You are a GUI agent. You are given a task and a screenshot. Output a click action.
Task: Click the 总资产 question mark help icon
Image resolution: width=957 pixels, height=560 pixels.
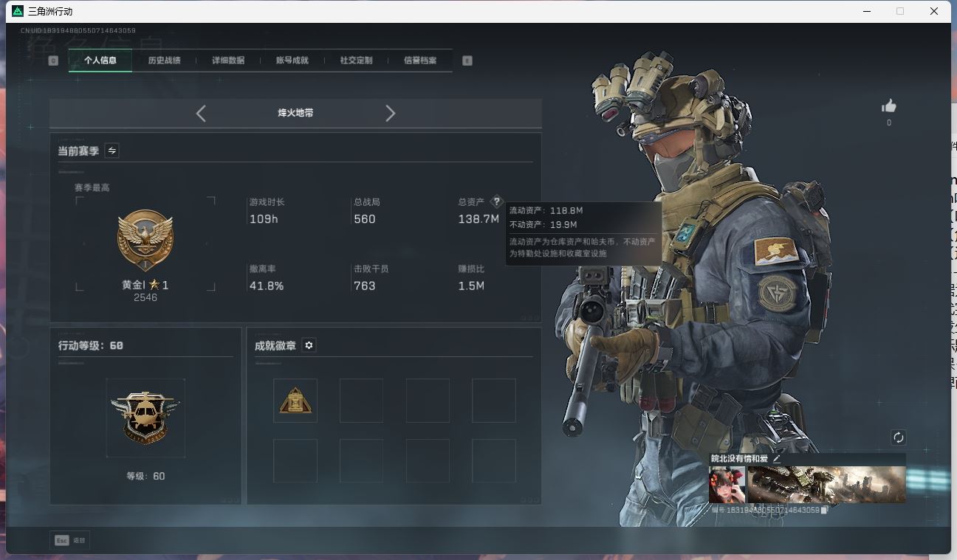click(x=496, y=201)
